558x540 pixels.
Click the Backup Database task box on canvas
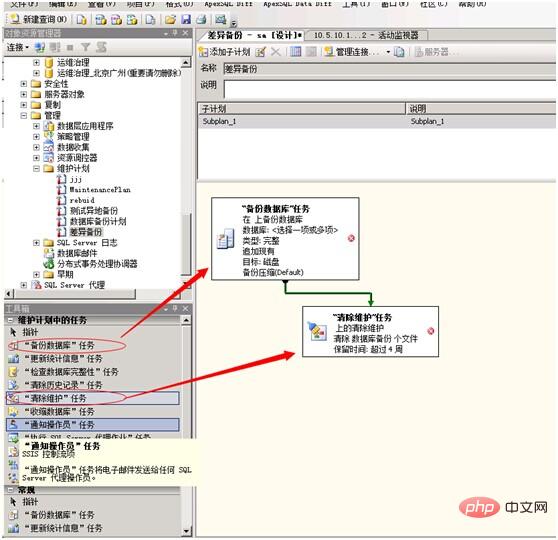pyautogui.click(x=285, y=239)
